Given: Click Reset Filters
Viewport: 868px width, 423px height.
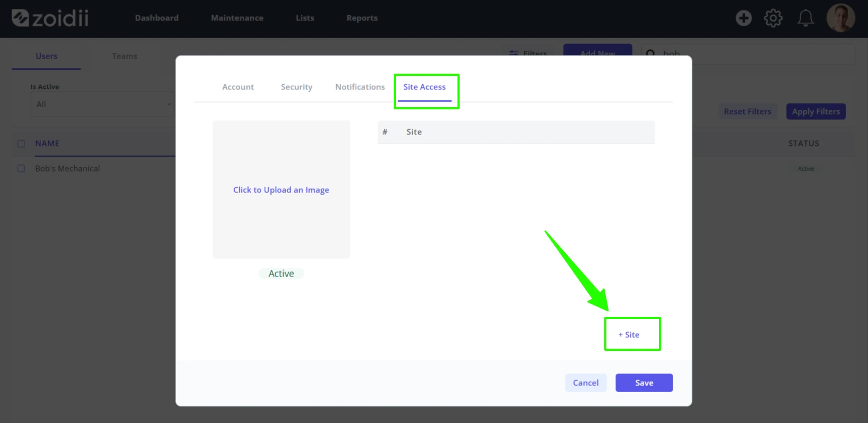Looking at the screenshot, I should pyautogui.click(x=747, y=111).
